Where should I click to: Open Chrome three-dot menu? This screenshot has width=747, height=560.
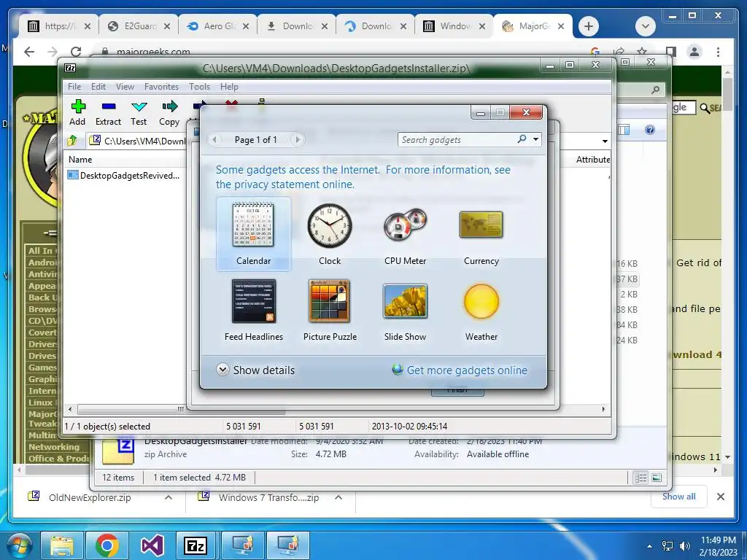coord(718,52)
